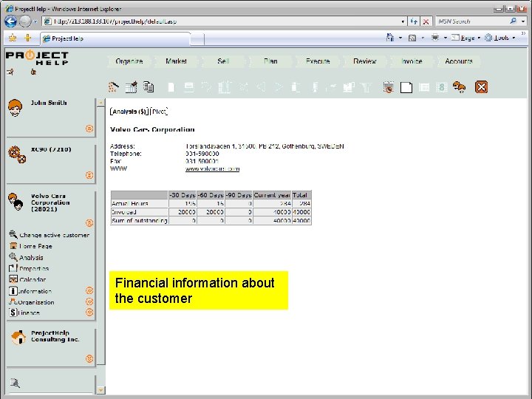The image size is (532, 399).
Task: Click the browser Back button
Action: coord(11,21)
